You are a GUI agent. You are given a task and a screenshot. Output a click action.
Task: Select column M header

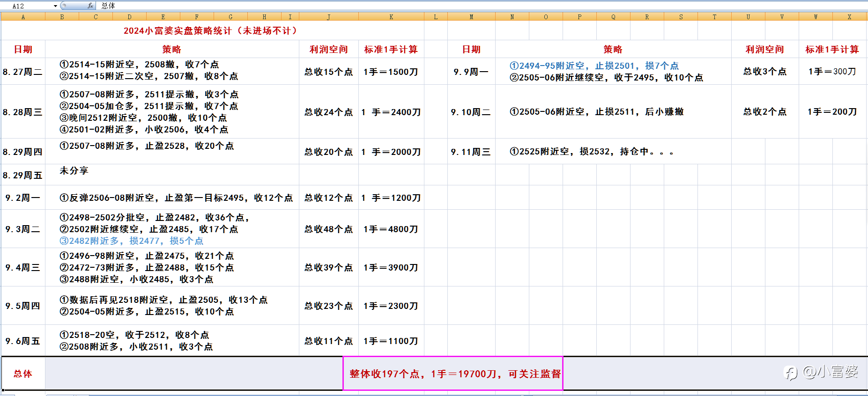[x=471, y=17]
